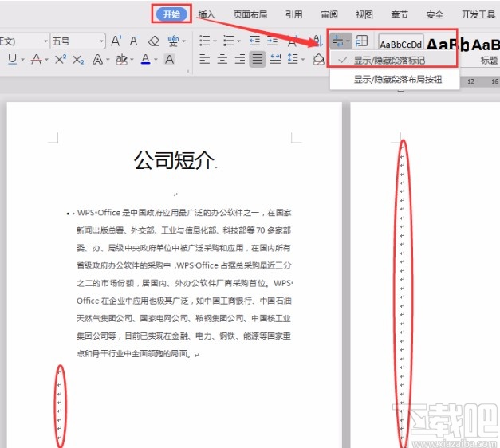Open the 章节 tab
Viewport: 500px width, 448px height.
click(x=400, y=14)
